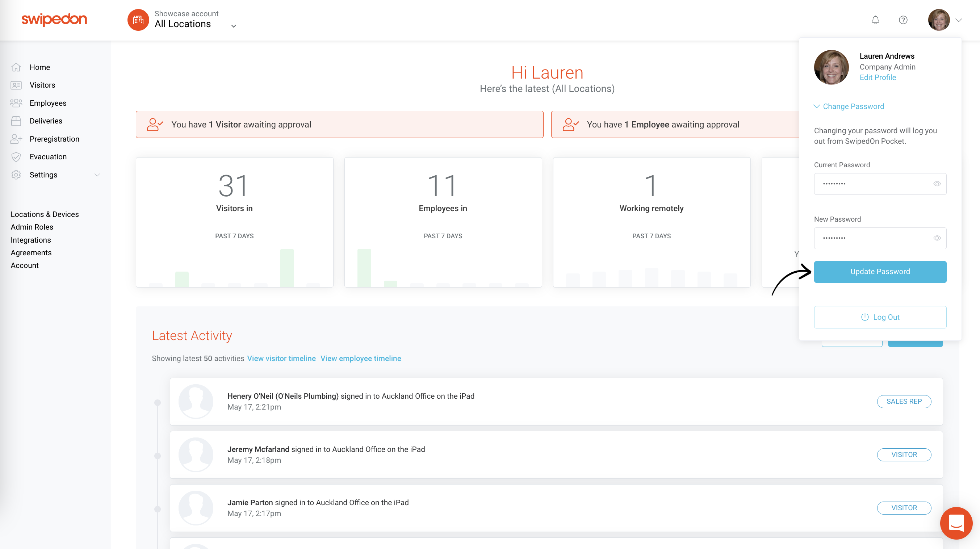
Task: Open the Working remotely card
Action: coord(651,222)
